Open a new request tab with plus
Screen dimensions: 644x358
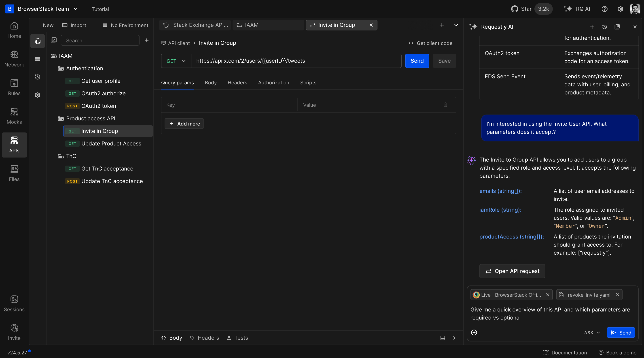(442, 25)
